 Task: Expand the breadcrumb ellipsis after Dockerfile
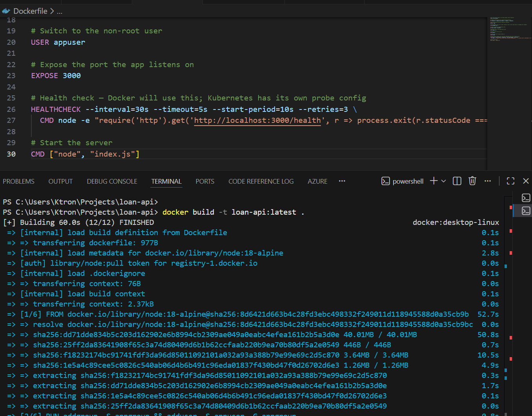(60, 11)
